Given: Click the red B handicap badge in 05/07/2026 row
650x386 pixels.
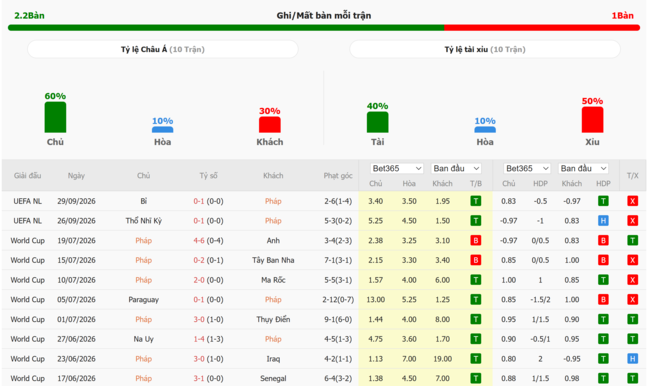Looking at the screenshot, I should coord(603,299).
